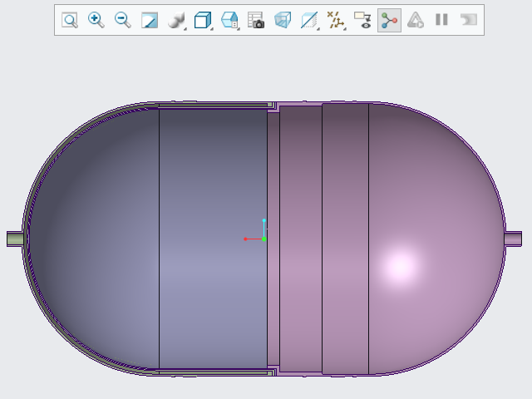Image resolution: width=532 pixels, height=399 pixels.
Task: Click the Refit view icon
Action: (x=70, y=20)
